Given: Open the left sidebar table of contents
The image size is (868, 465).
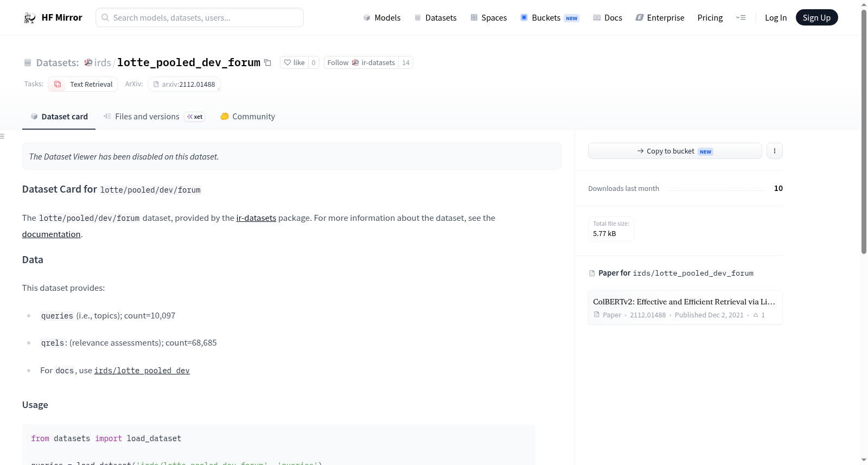Looking at the screenshot, I should [x=2, y=136].
